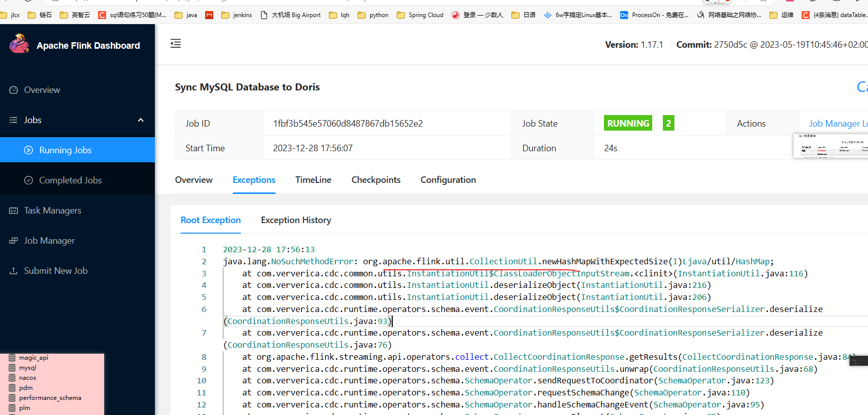The width and height of the screenshot is (868, 415).
Task: Open the 日语 bookmark folder
Action: tap(524, 15)
